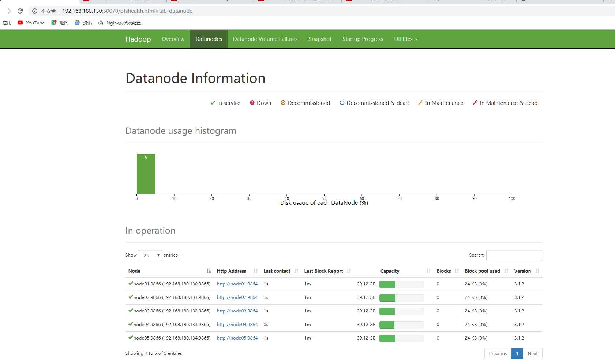
Task: Click node02 capacity 39.12 GB value
Action: [x=366, y=297]
